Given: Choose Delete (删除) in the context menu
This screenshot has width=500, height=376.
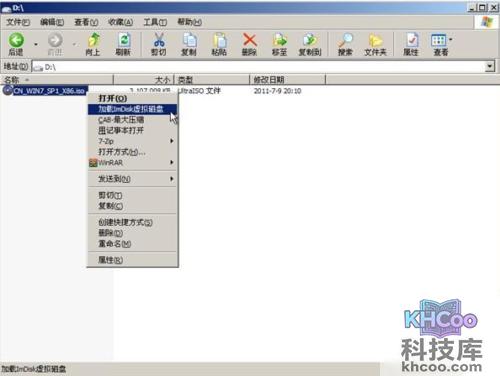Looking at the screenshot, I should coord(132,233).
